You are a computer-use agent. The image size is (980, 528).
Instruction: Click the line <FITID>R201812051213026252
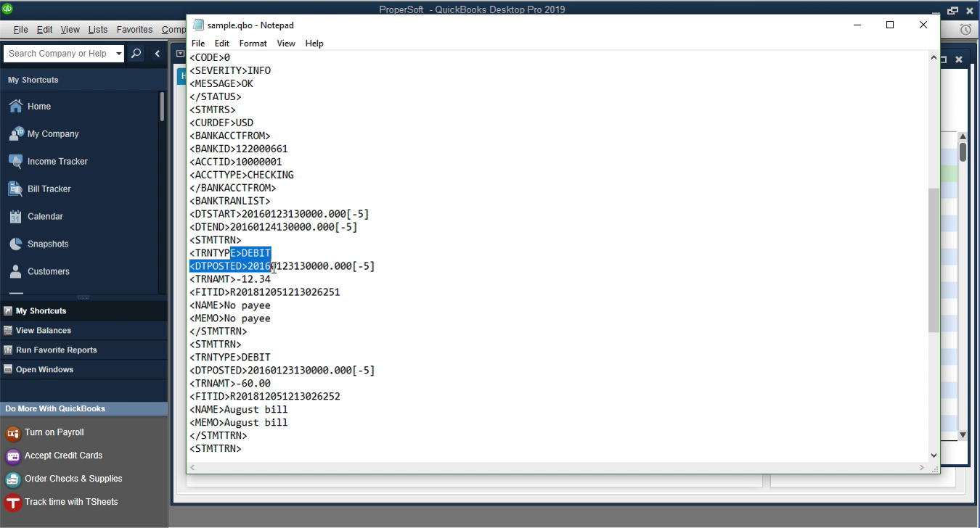[265, 397]
